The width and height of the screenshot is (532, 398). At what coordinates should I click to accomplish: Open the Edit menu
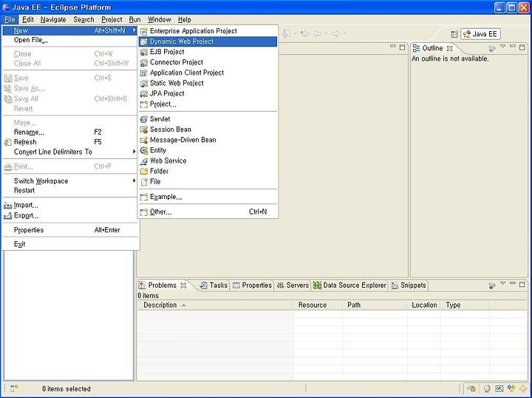28,20
